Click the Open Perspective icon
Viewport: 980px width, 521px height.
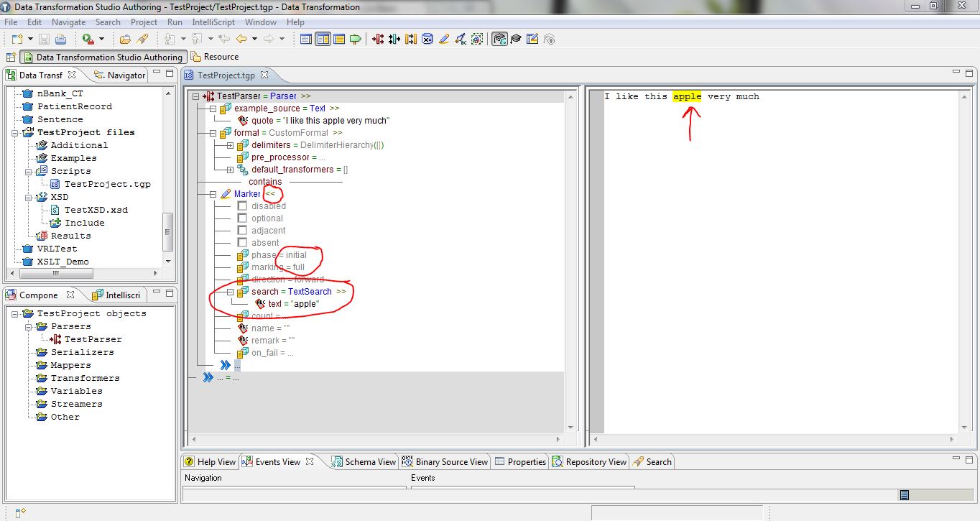(x=11, y=57)
